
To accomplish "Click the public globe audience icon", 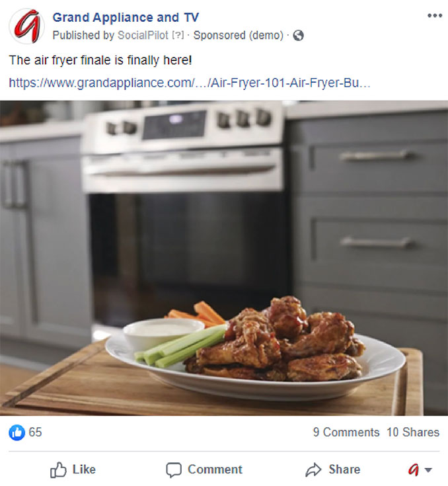I will pyautogui.click(x=299, y=35).
